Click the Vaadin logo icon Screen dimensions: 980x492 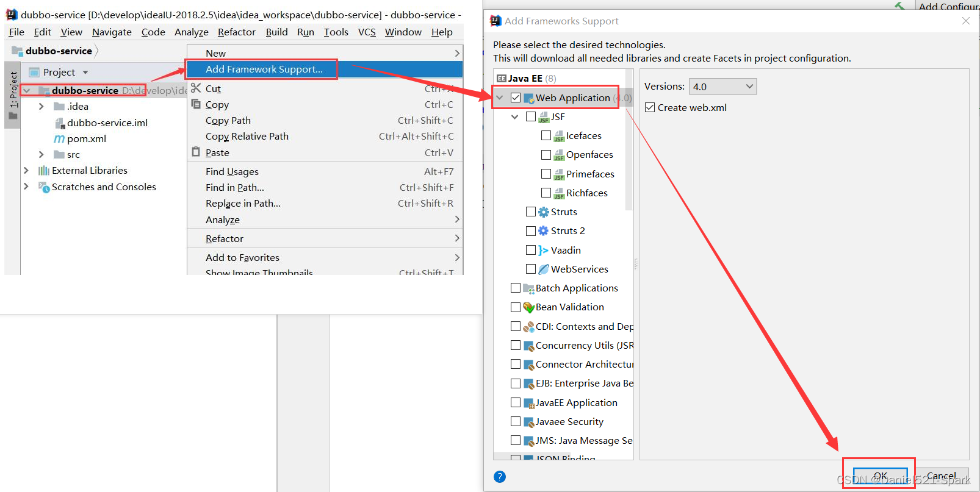pyautogui.click(x=544, y=250)
